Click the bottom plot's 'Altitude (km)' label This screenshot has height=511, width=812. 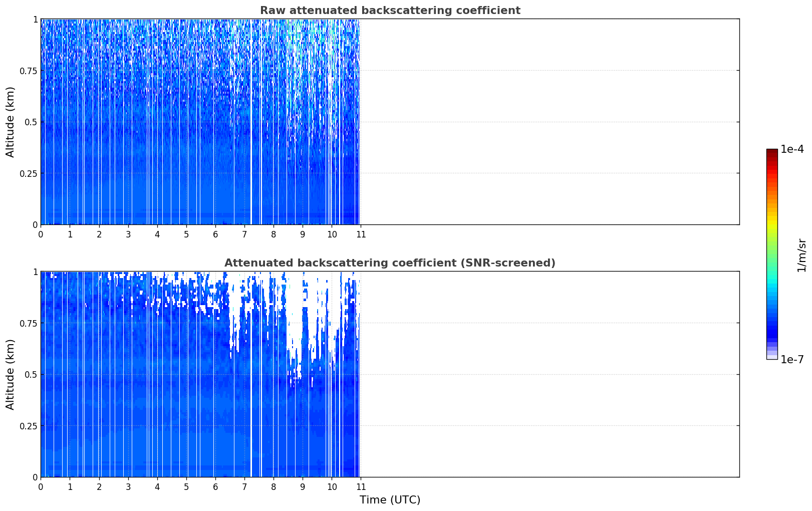tap(11, 374)
